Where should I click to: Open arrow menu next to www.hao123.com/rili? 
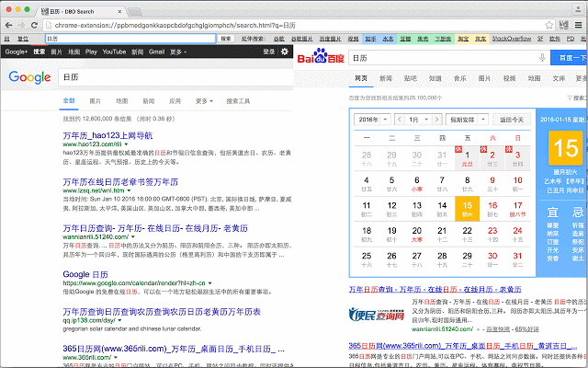coord(127,144)
